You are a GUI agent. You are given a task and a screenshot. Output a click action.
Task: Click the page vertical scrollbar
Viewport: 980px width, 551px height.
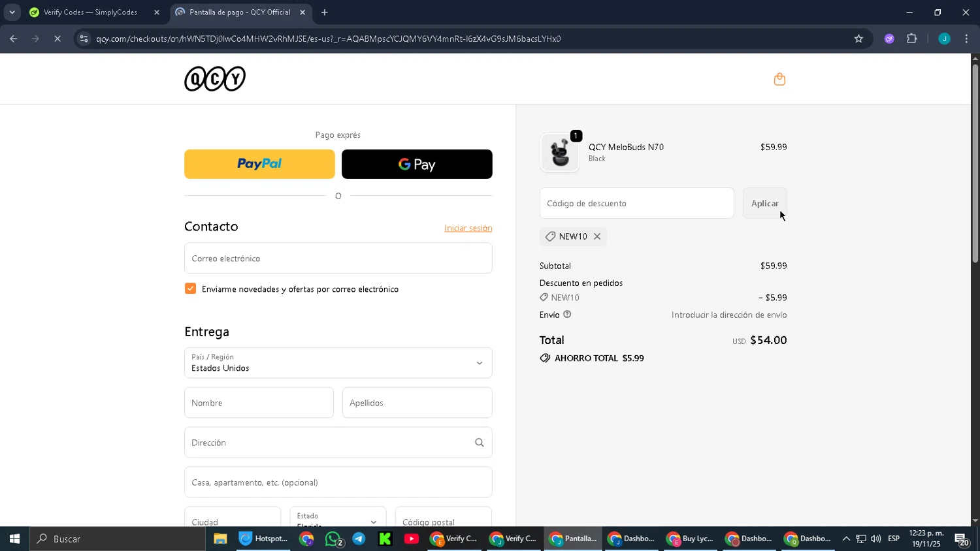pos(975,163)
